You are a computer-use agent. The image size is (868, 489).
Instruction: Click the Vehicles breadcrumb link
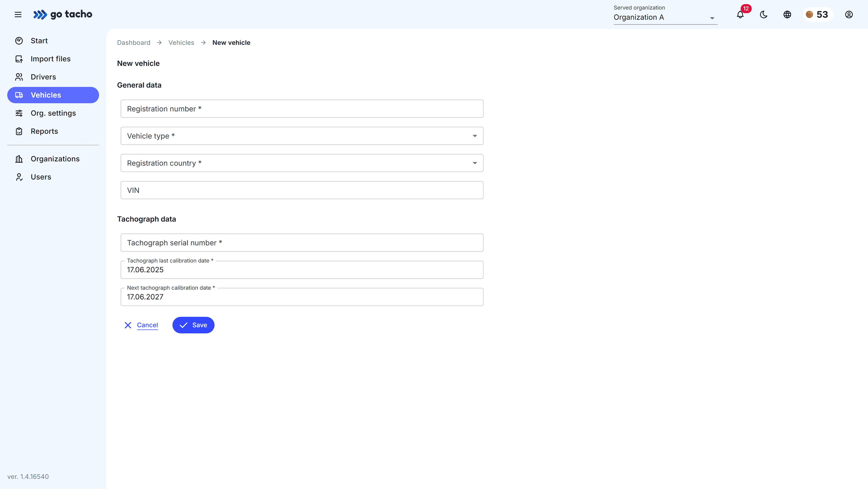(x=181, y=43)
